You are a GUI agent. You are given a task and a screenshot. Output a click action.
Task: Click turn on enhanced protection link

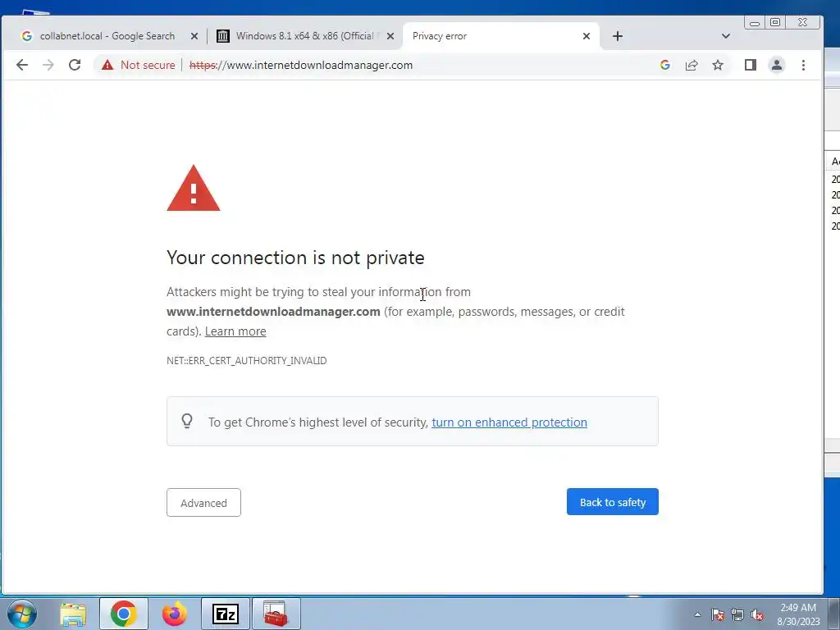click(509, 422)
